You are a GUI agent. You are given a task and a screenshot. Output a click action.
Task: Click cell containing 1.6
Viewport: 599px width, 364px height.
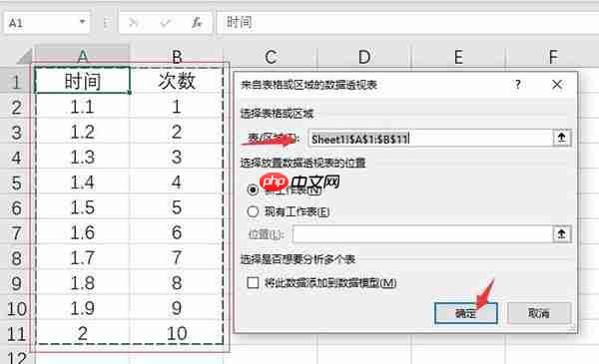tap(83, 232)
